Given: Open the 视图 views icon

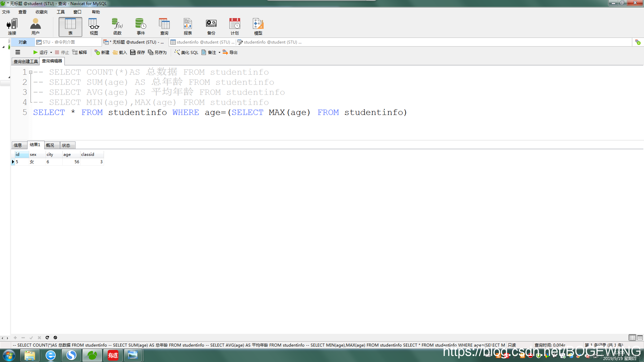Looking at the screenshot, I should click(x=94, y=27).
